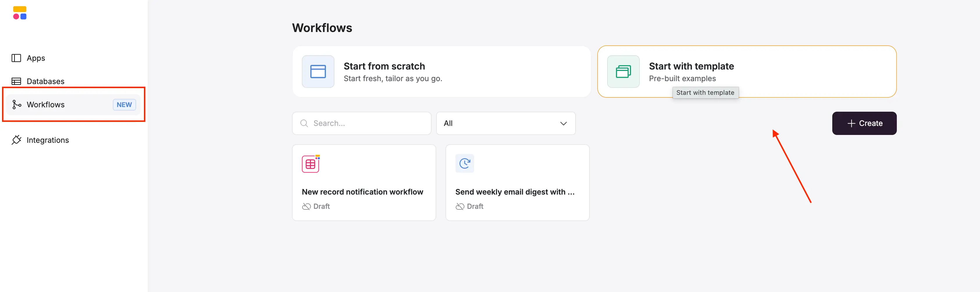Click the app logo in the sidebar

click(19, 13)
